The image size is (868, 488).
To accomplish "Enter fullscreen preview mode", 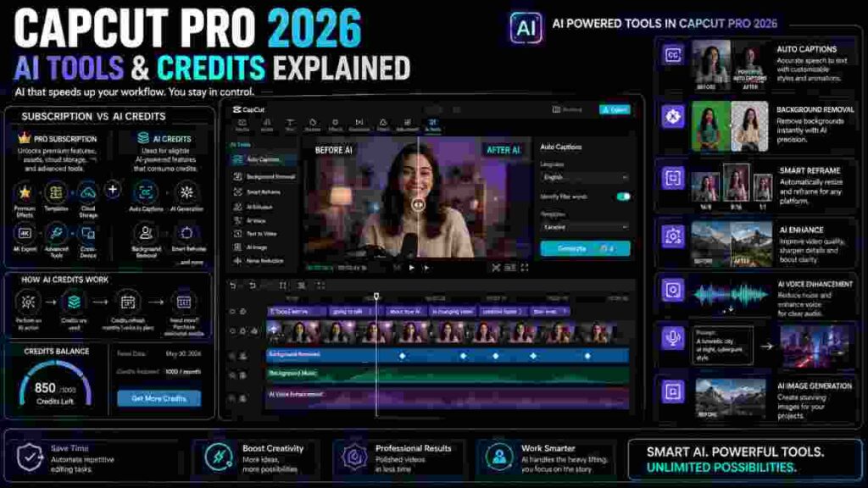I will pyautogui.click(x=524, y=268).
